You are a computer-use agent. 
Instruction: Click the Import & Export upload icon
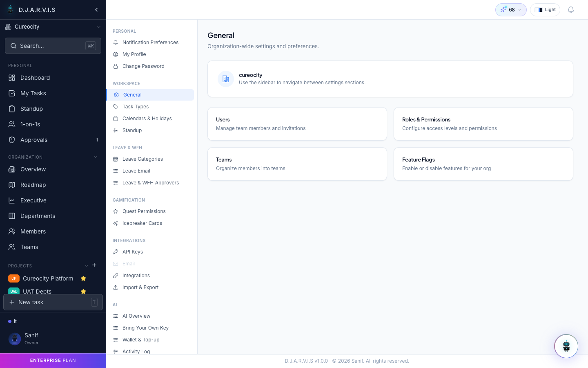pos(116,287)
